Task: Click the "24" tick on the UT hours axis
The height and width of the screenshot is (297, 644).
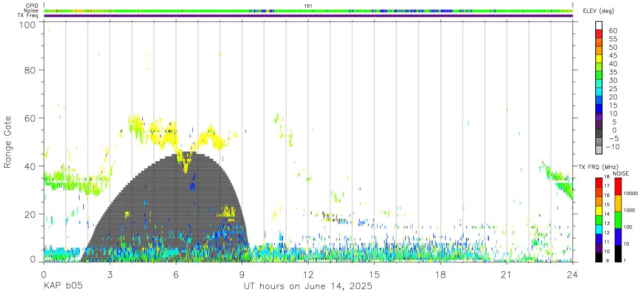Action: (x=572, y=274)
